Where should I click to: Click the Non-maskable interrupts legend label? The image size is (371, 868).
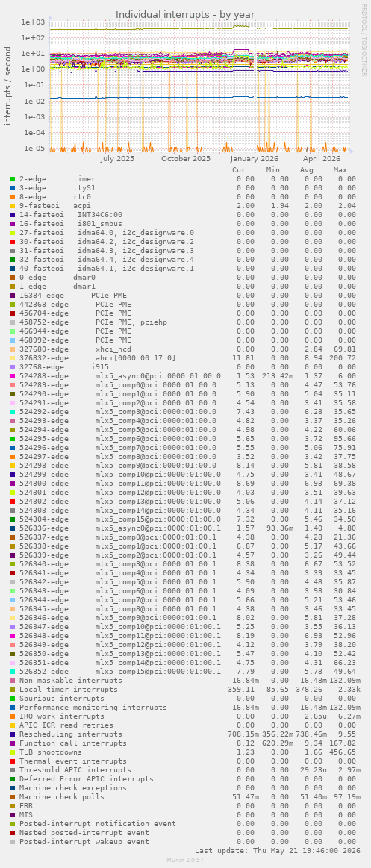tap(71, 681)
